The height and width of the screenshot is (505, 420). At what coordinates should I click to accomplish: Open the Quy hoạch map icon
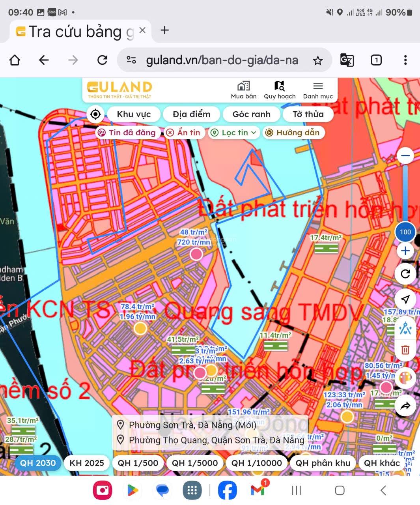click(280, 90)
